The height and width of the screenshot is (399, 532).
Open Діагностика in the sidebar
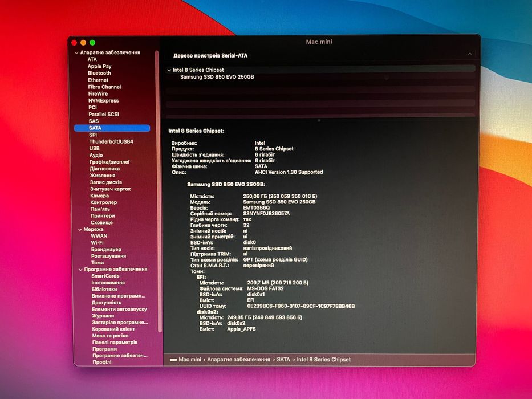pyautogui.click(x=105, y=169)
